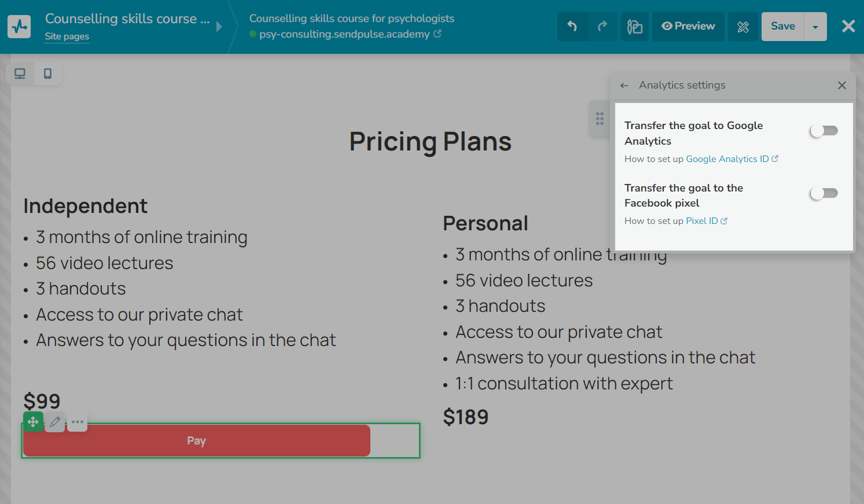Click the green move handle icon
This screenshot has width=864, height=504.
33,422
